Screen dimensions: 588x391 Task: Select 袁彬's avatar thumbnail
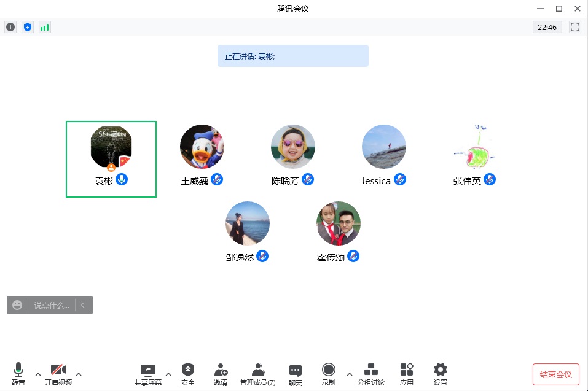(111, 147)
